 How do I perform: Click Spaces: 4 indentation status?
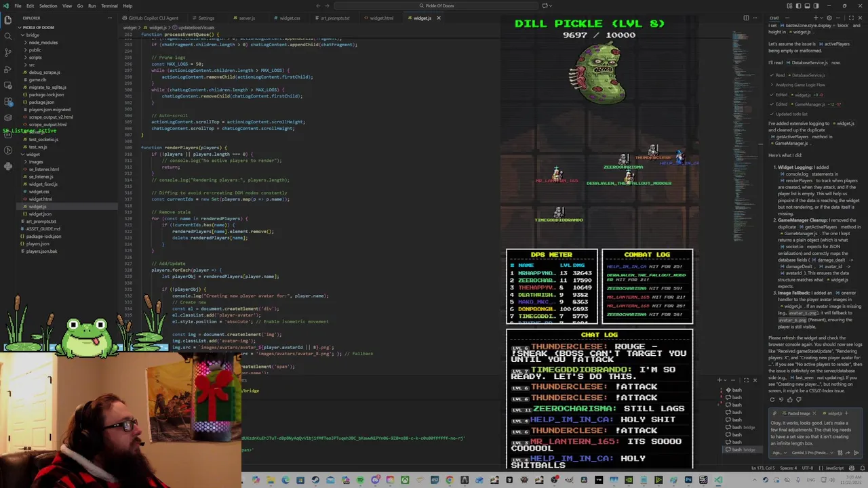(789, 468)
